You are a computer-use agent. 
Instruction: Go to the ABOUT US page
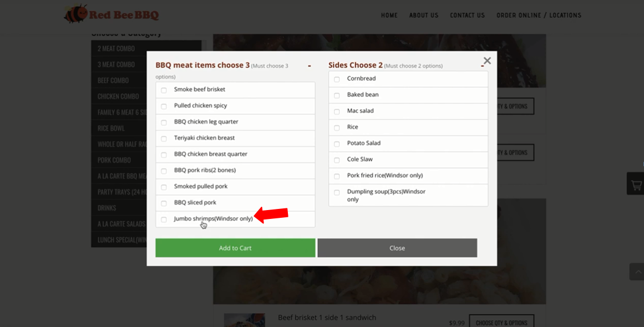(424, 15)
